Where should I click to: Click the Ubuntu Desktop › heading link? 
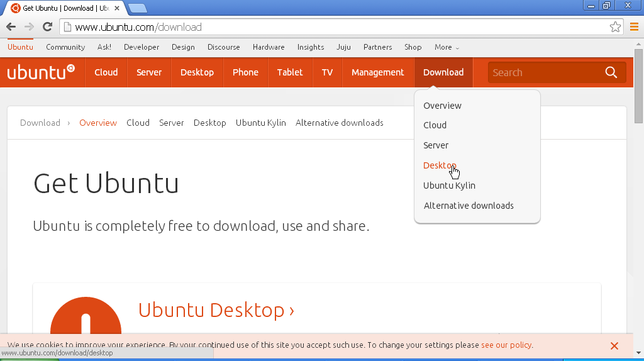tap(216, 310)
